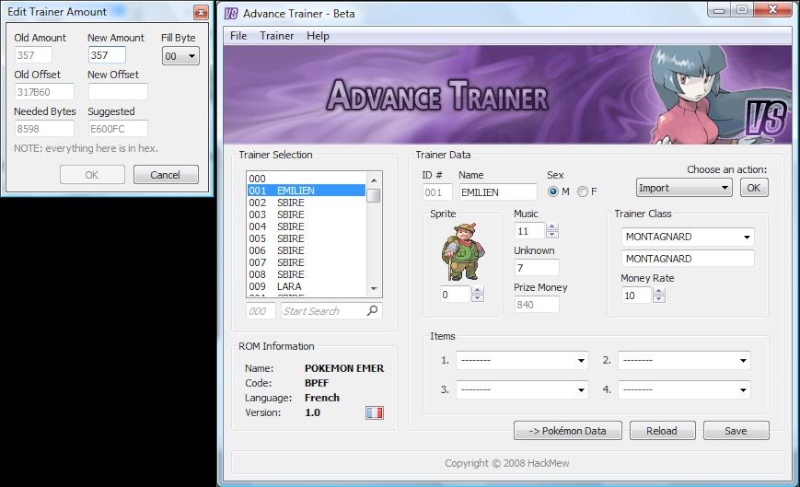This screenshot has height=487, width=800.
Task: Open the Fill Byte dropdown
Action: pyautogui.click(x=181, y=56)
